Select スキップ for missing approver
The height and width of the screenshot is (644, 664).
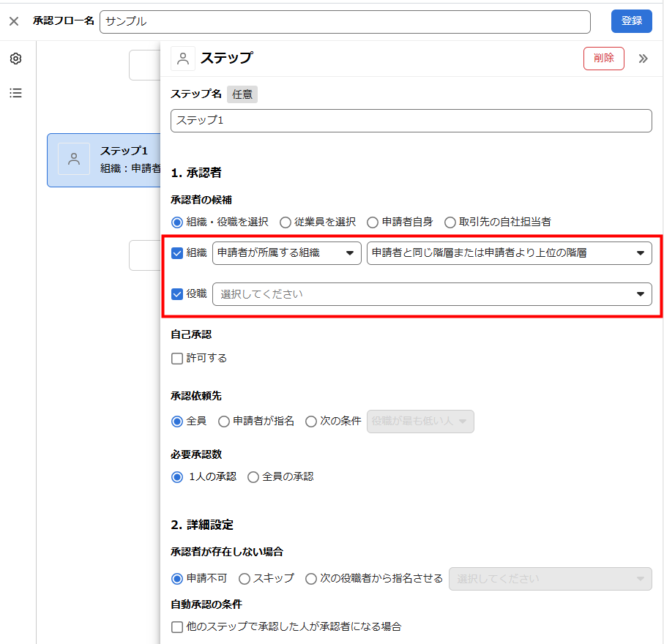pyautogui.click(x=245, y=579)
